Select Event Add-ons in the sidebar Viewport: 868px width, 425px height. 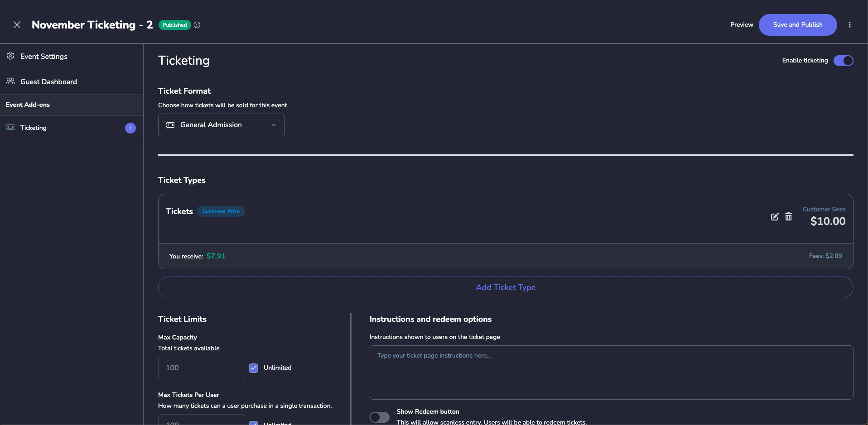coord(28,105)
